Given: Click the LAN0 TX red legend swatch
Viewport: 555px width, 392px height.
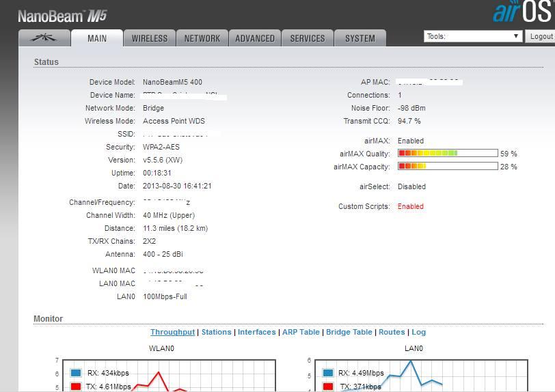Looking at the screenshot, I should click(x=328, y=387).
